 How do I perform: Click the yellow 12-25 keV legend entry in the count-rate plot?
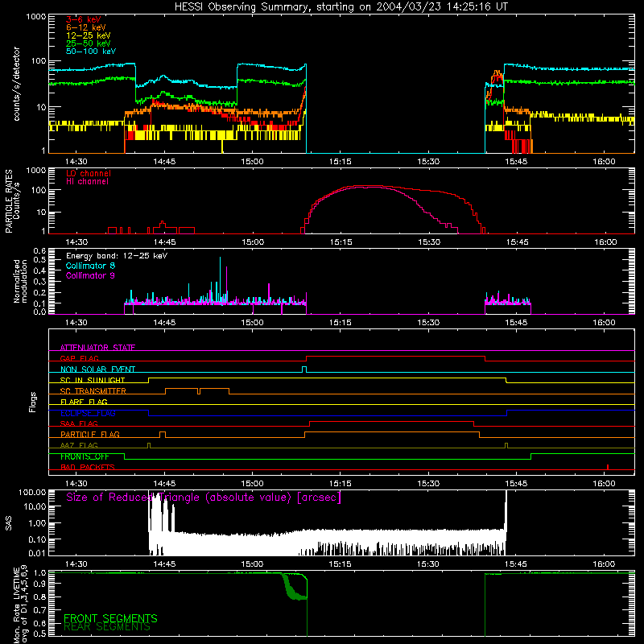(x=89, y=35)
